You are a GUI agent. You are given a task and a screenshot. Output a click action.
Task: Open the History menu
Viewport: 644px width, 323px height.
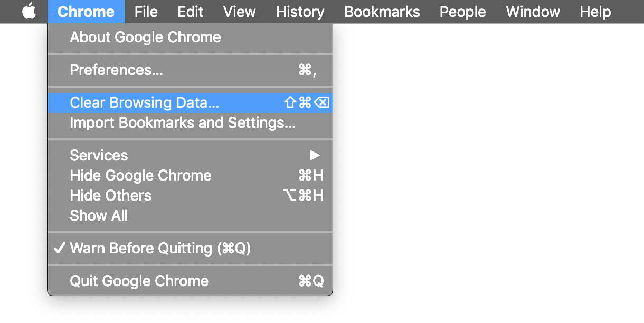pos(299,12)
